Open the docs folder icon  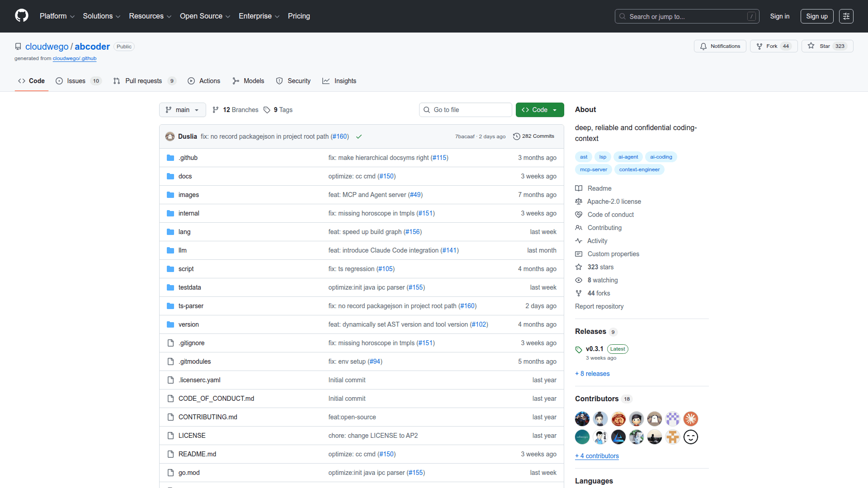(170, 176)
